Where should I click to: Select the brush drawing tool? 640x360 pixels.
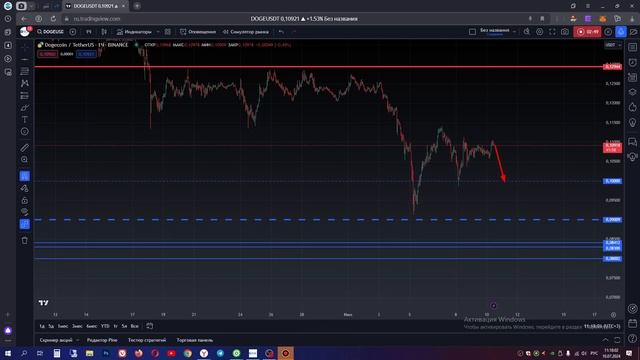click(x=24, y=108)
